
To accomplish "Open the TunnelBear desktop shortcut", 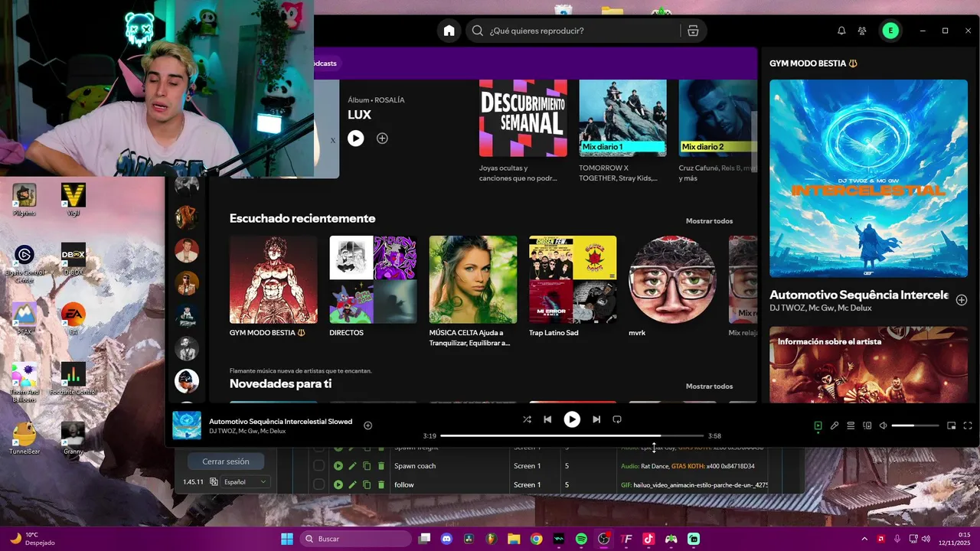I will (24, 438).
